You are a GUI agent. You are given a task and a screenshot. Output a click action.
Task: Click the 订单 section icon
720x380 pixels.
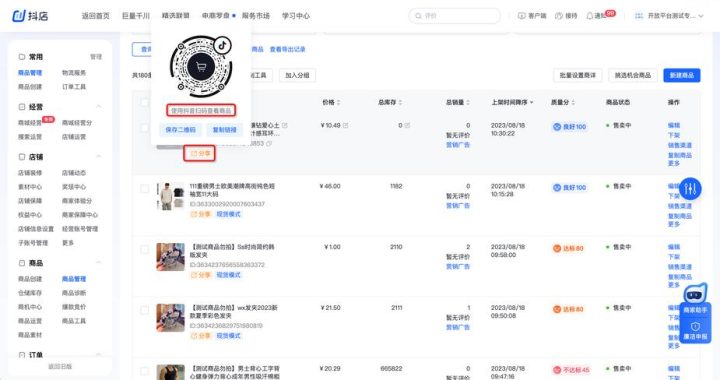pos(22,355)
